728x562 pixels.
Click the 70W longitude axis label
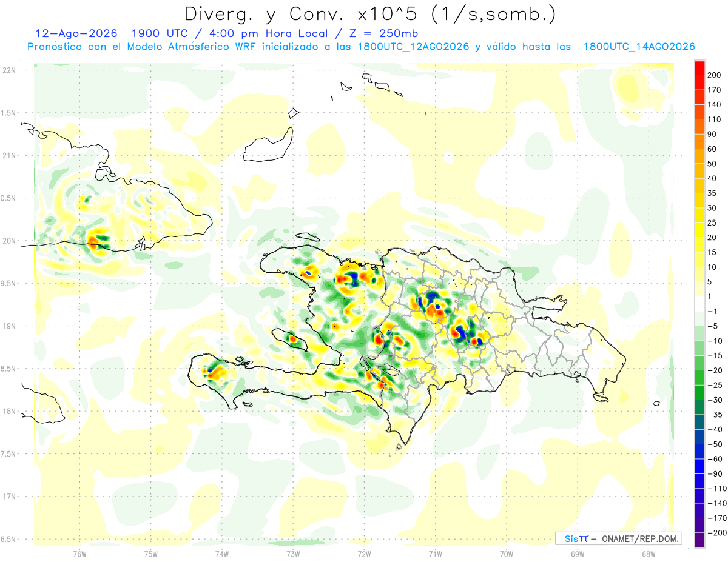tap(507, 554)
